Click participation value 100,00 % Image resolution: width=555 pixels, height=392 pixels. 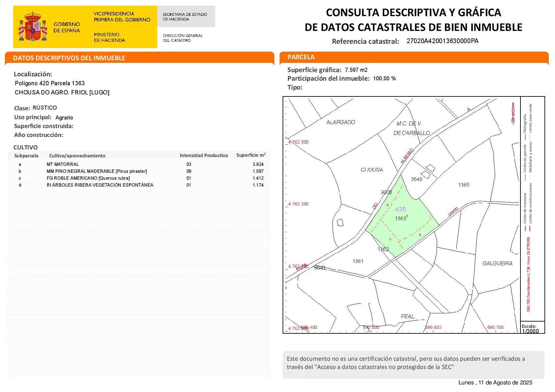pos(385,78)
